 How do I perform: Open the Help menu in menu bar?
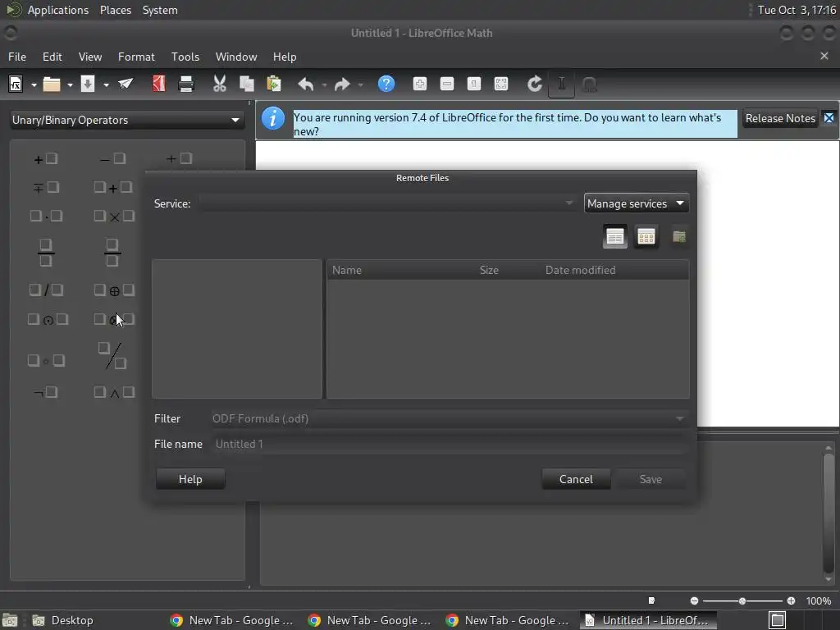click(285, 57)
